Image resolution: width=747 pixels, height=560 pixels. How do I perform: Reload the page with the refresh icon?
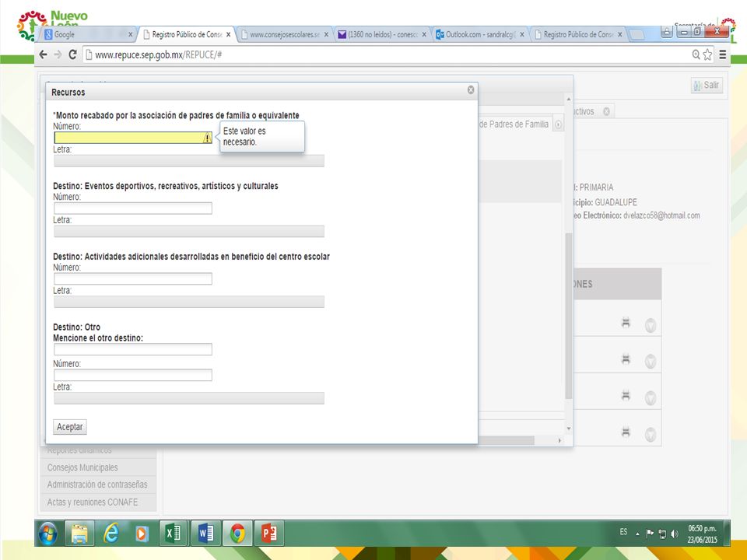point(73,54)
